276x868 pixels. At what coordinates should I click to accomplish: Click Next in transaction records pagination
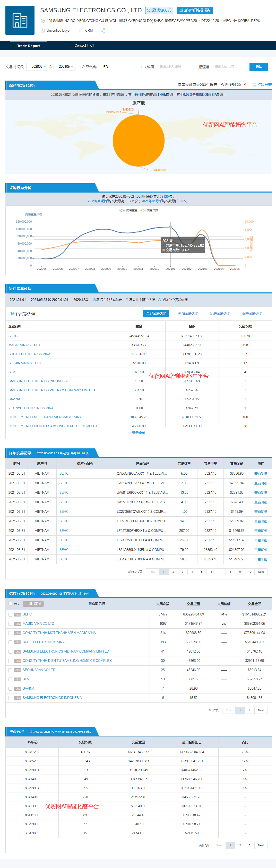click(261, 571)
